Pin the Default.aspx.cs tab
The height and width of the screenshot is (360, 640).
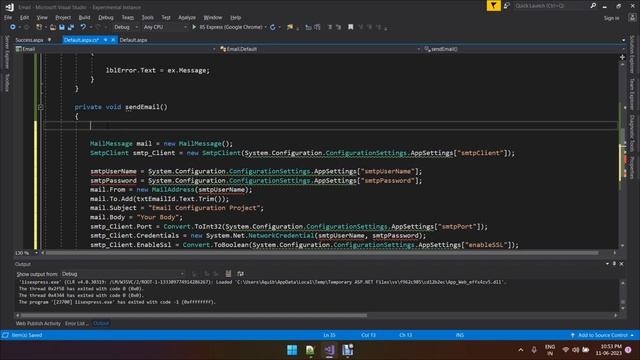click(x=105, y=40)
